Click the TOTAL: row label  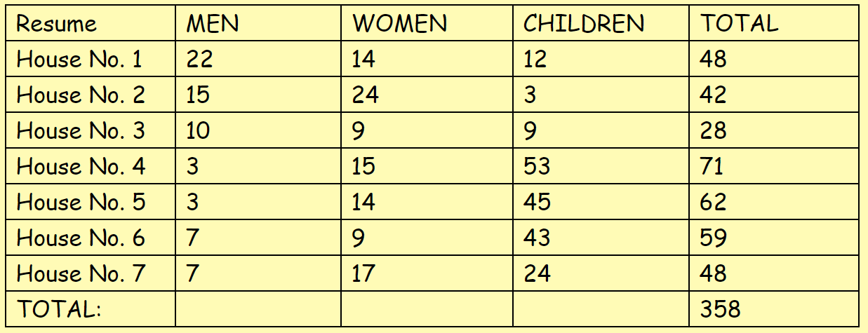click(x=91, y=309)
